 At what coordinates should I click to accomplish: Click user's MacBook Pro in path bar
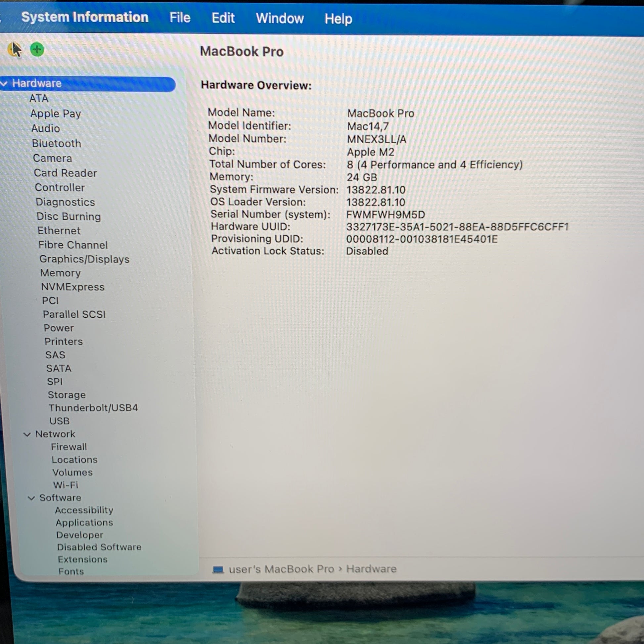(281, 569)
